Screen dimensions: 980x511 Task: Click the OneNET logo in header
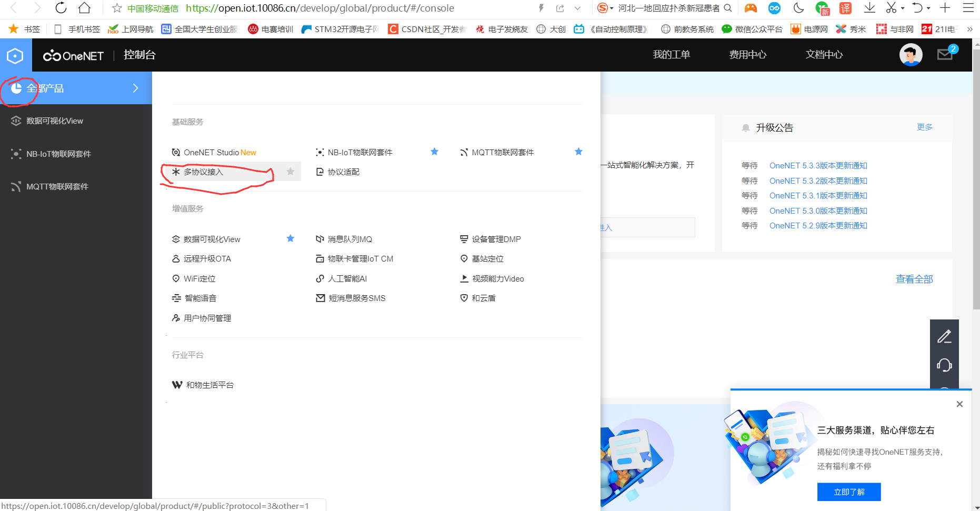point(73,55)
